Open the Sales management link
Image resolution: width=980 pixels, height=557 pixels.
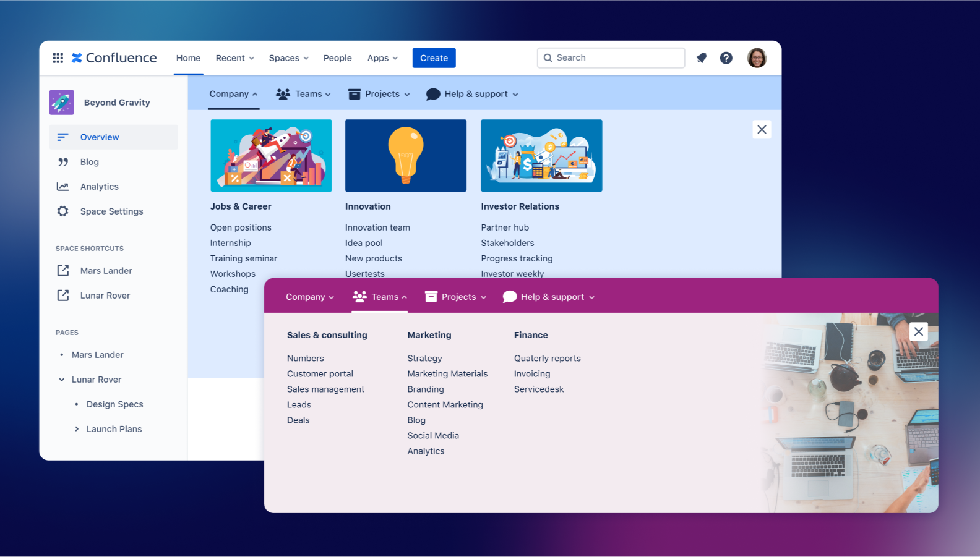325,389
